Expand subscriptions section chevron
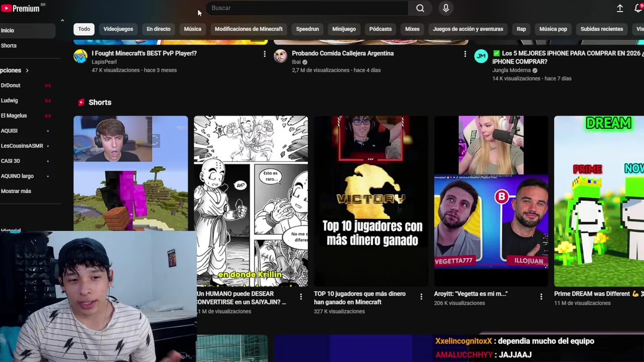644x362 pixels. [x=27, y=70]
